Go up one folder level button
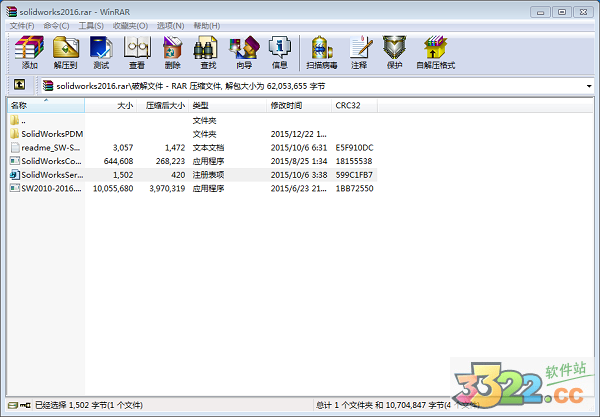Image resolution: width=600 pixels, height=417 pixels. point(20,85)
